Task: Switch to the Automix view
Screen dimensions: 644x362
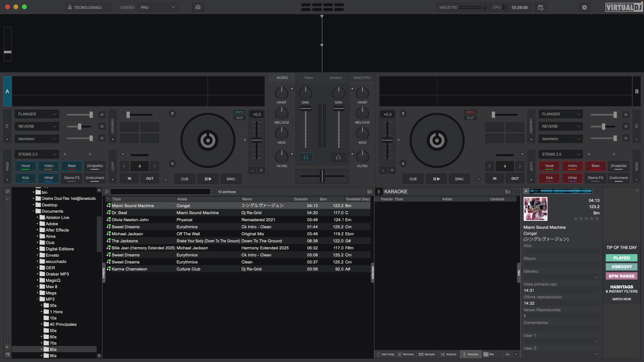Action: click(449, 354)
